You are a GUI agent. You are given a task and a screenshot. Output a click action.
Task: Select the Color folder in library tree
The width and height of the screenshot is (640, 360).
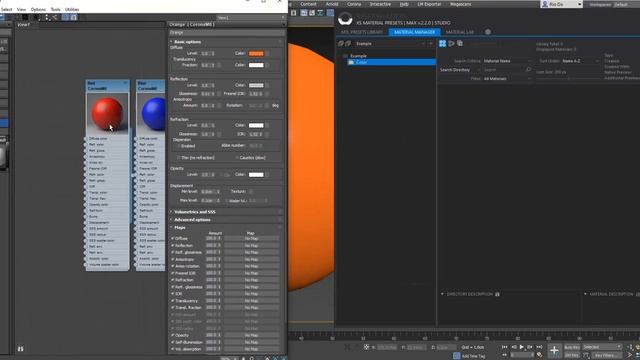pos(391,62)
